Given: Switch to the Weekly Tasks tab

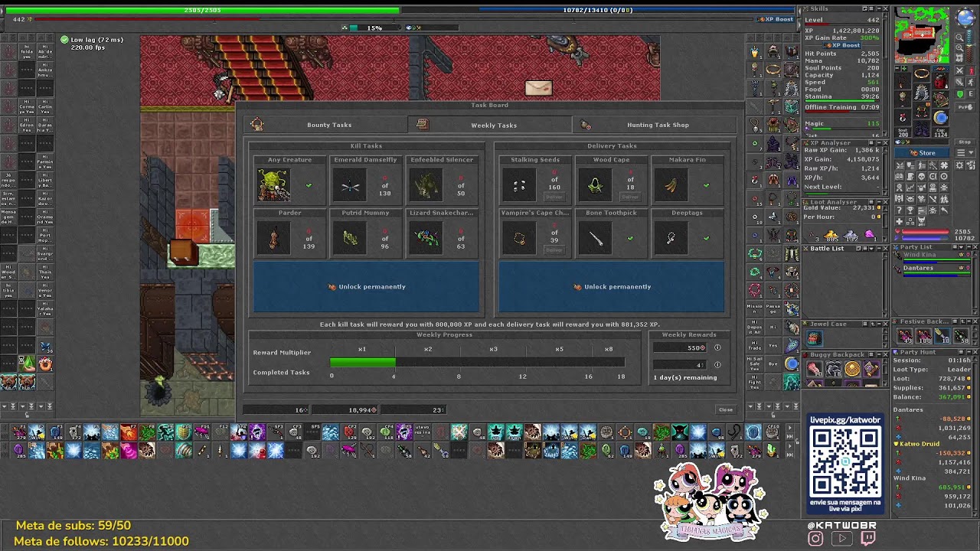Looking at the screenshot, I should (x=489, y=125).
